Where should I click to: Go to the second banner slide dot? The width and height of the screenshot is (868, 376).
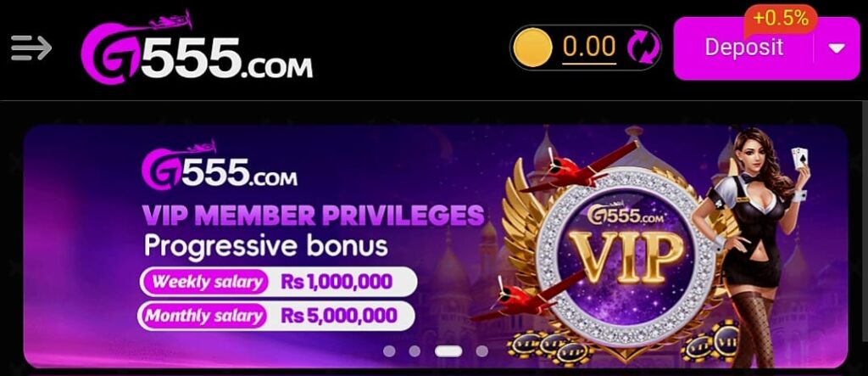pyautogui.click(x=414, y=351)
